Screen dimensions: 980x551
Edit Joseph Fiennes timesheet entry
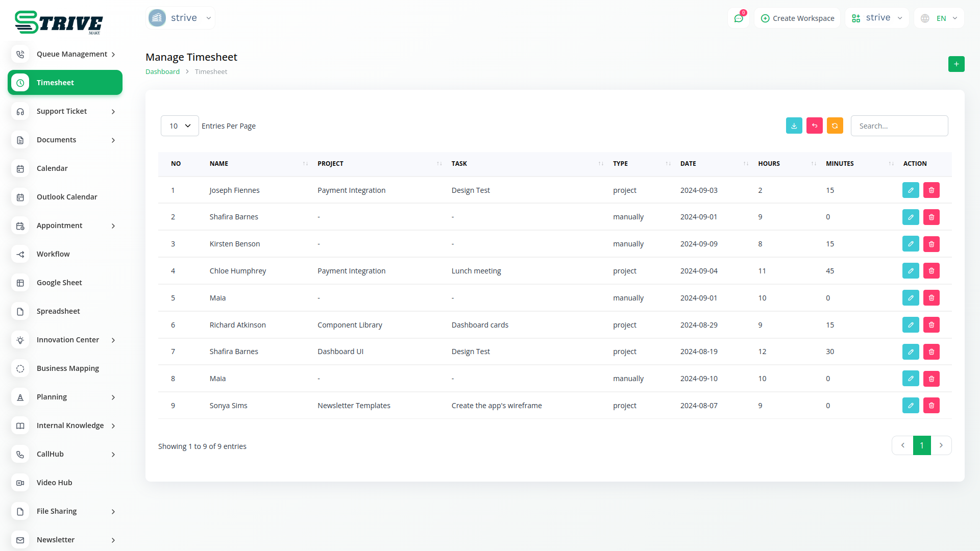tap(910, 190)
